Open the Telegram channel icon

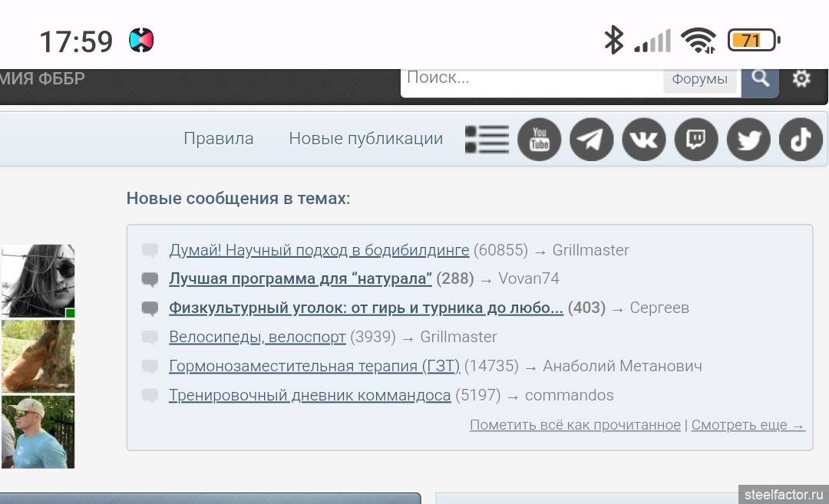(x=591, y=140)
